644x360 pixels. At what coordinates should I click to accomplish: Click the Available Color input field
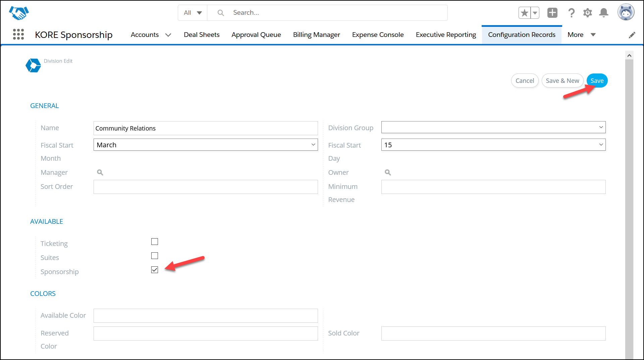206,316
